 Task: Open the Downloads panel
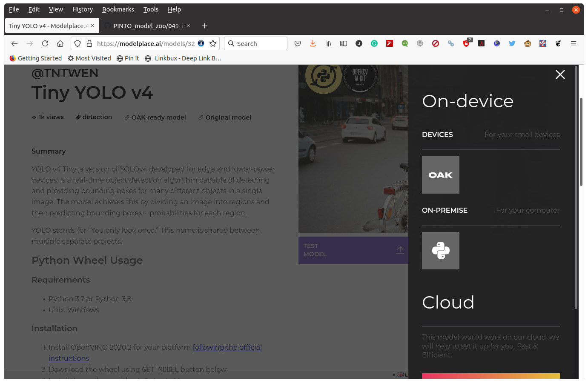313,43
